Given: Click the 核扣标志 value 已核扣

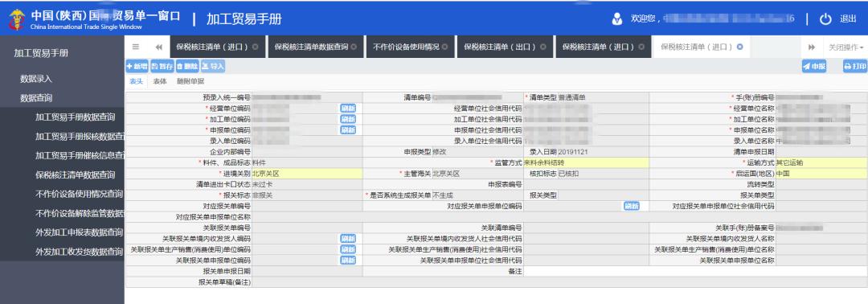Looking at the screenshot, I should click(x=604, y=174).
